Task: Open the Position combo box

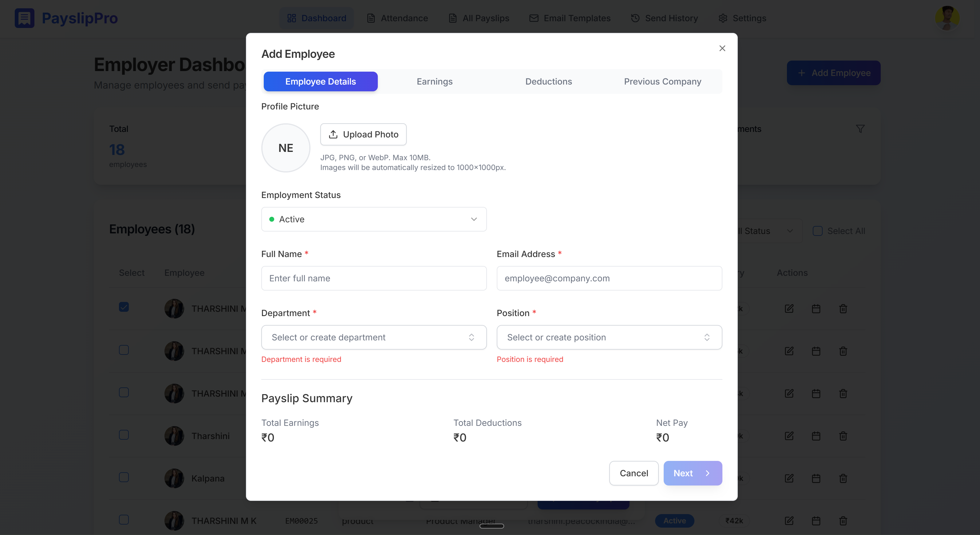Action: (609, 337)
